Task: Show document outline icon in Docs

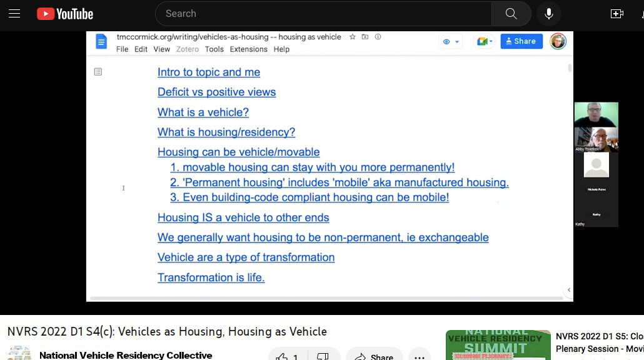Action: (x=98, y=72)
